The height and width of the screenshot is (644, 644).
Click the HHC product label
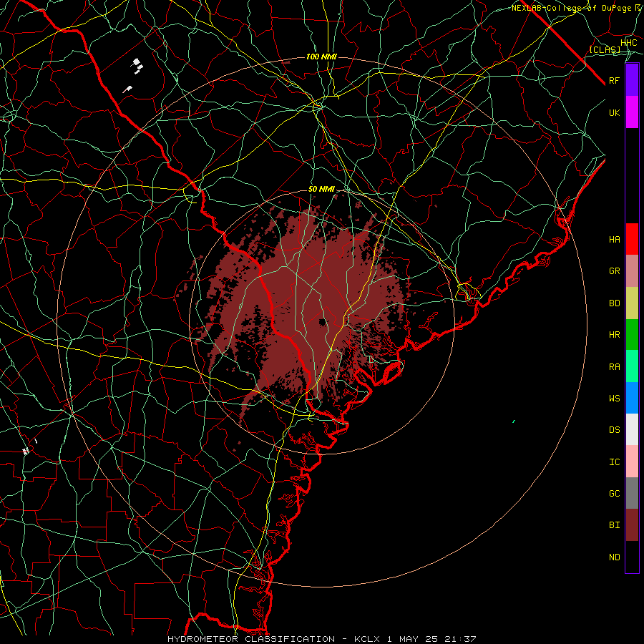coord(629,43)
